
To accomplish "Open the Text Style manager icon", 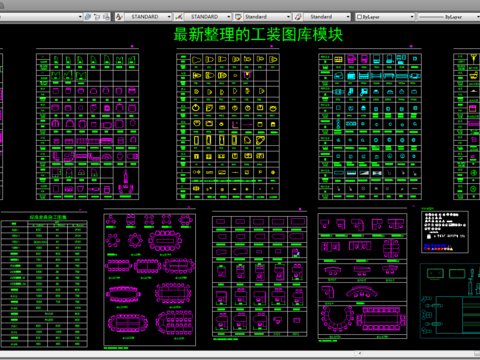I will (119, 17).
